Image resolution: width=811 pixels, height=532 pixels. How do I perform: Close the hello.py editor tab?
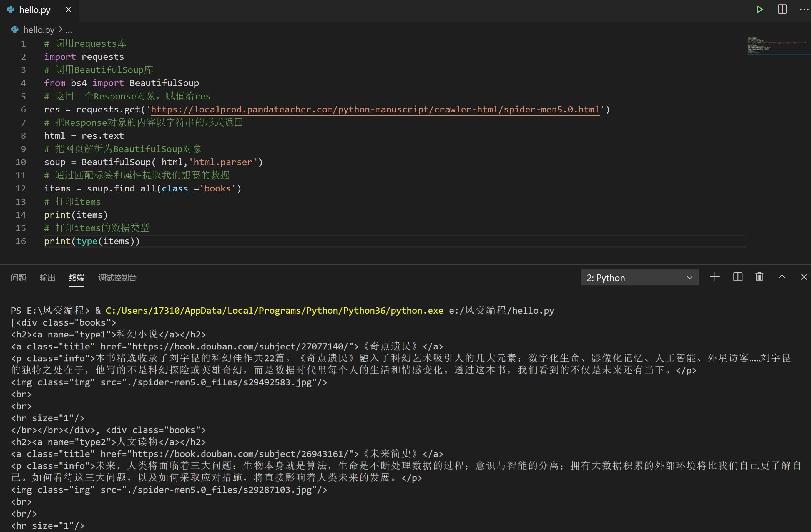tap(69, 9)
